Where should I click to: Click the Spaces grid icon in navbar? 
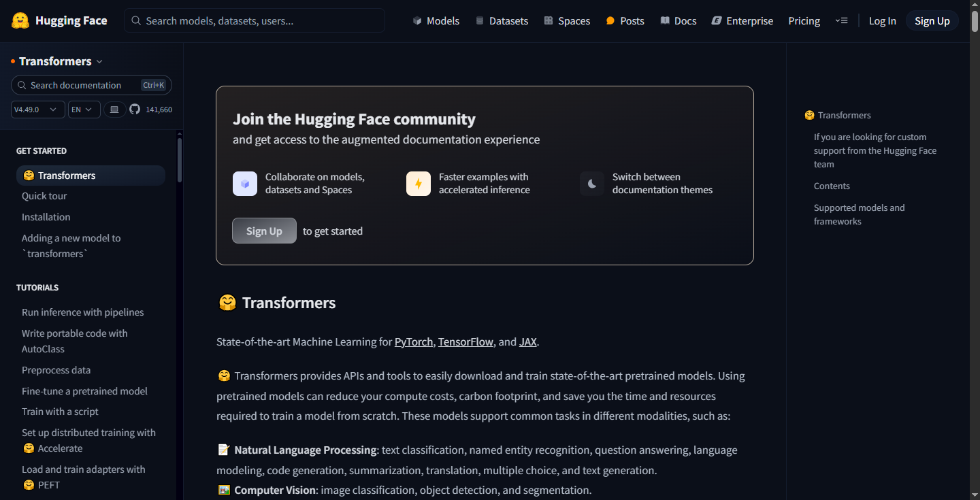549,21
